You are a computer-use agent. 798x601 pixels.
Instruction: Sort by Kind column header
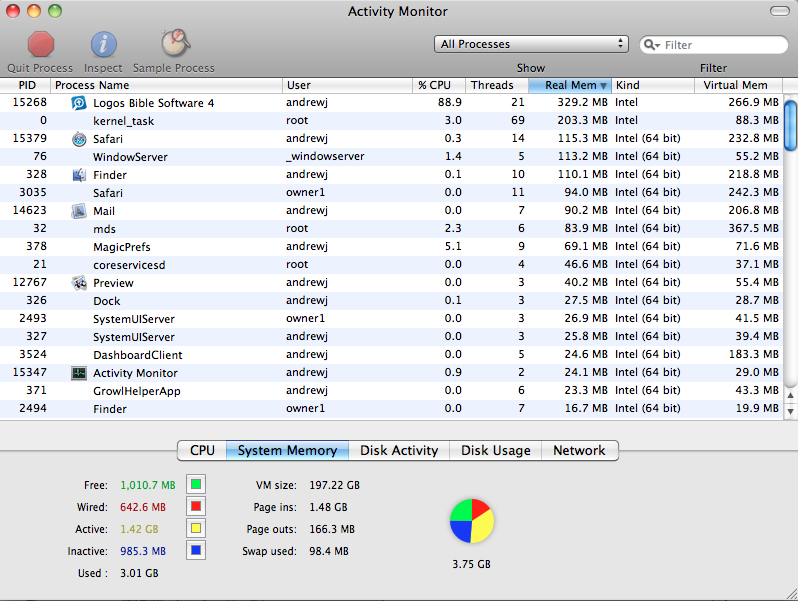point(653,85)
